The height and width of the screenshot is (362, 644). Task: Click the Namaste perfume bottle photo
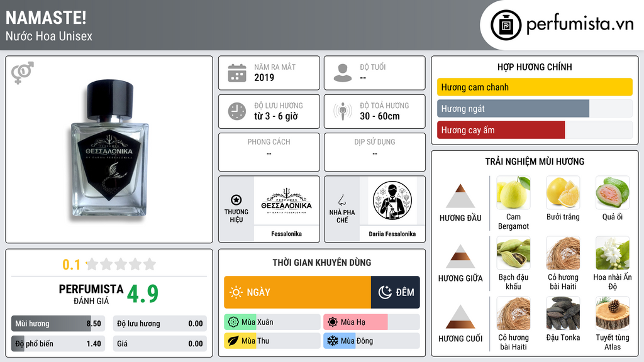[109, 148]
